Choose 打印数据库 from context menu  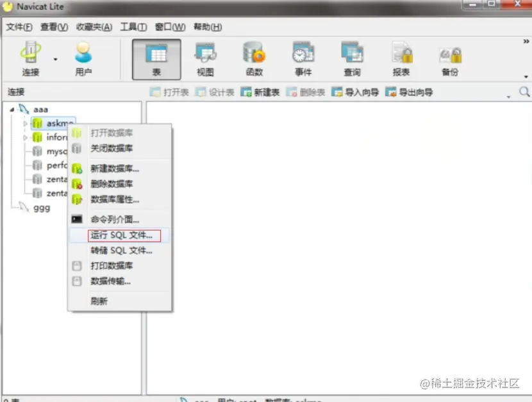click(x=119, y=265)
